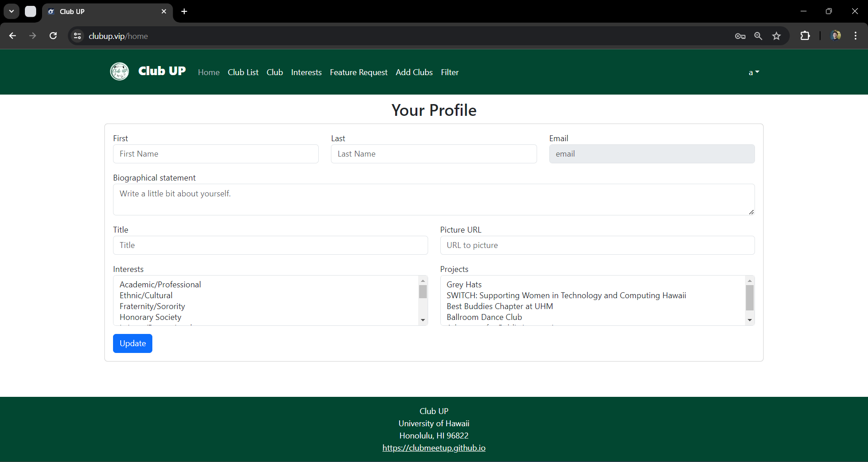Open the browser password manager icon

(740, 36)
